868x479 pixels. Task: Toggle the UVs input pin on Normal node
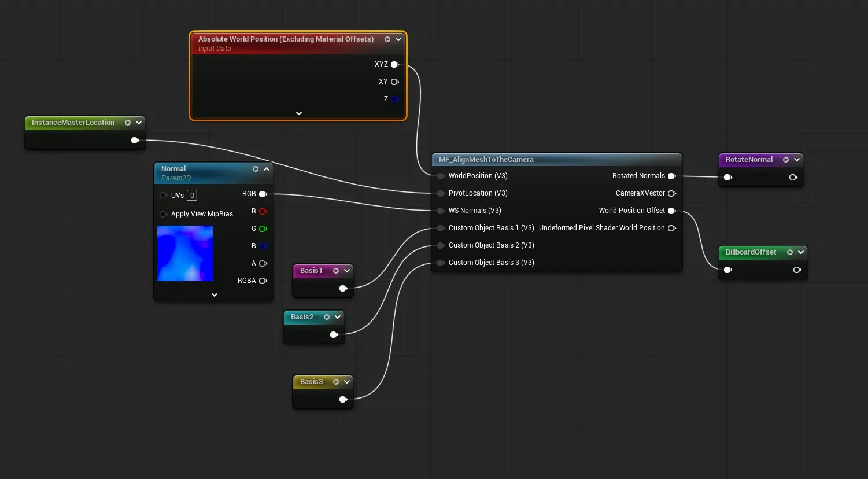tap(164, 196)
